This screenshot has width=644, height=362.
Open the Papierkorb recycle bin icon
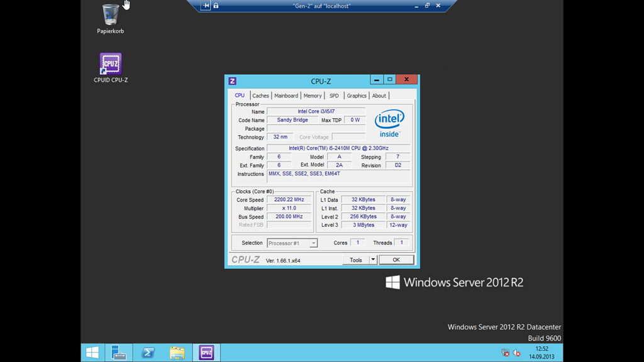110,18
